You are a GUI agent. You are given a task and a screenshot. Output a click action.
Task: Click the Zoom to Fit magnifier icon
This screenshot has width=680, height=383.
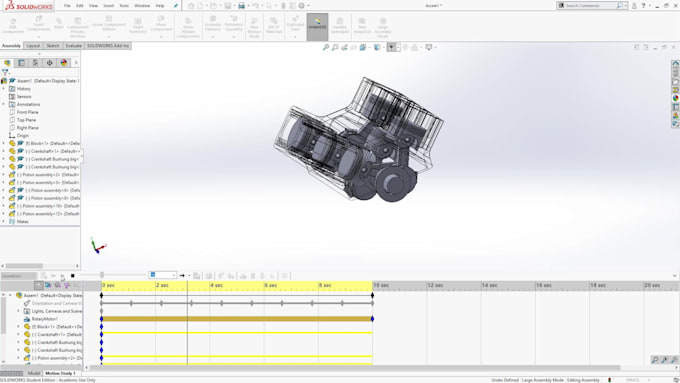coord(326,47)
